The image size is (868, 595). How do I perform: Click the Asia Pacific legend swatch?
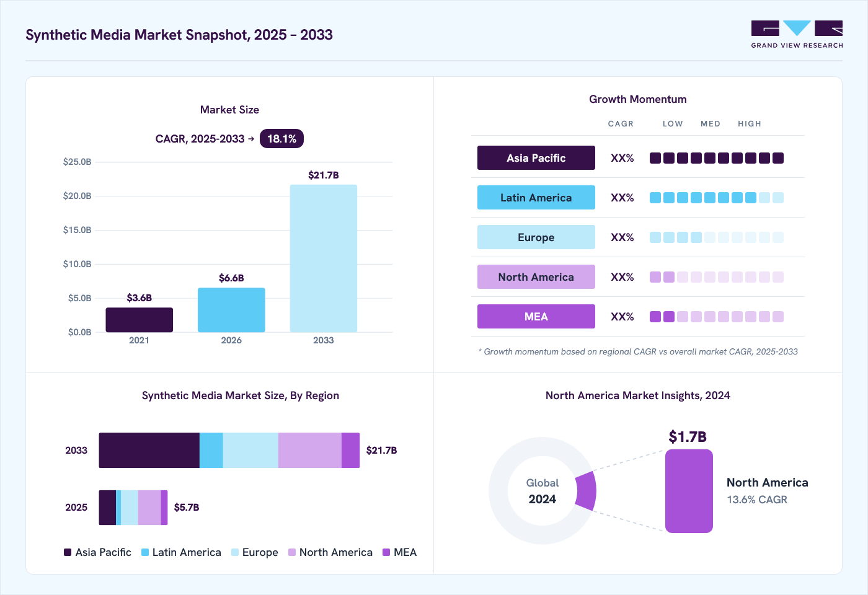[68, 552]
